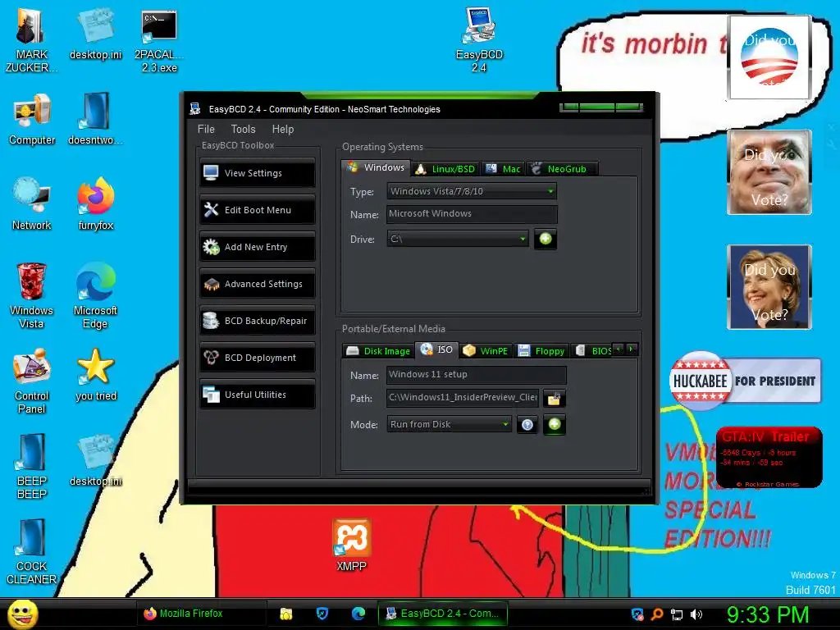Click the Huckabee For President gadget
This screenshot has height=630, width=840.
coord(745,381)
